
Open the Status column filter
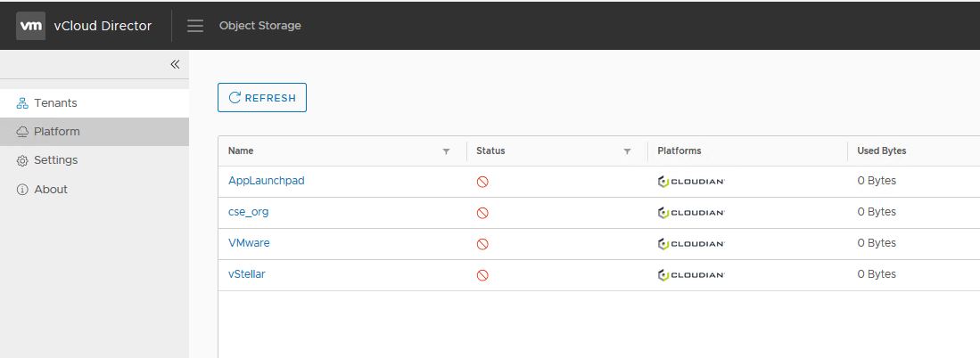coord(627,151)
